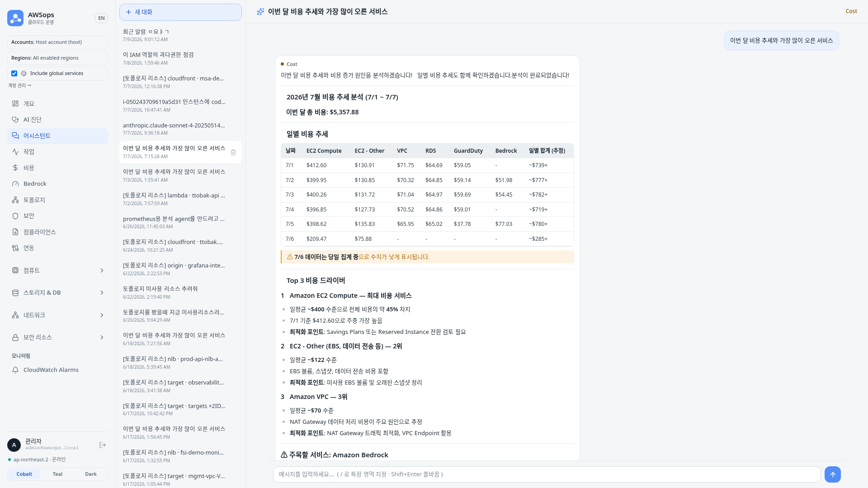Click the Top 3 비용 드라이버 heading
This screenshot has width=868, height=488.
click(316, 281)
